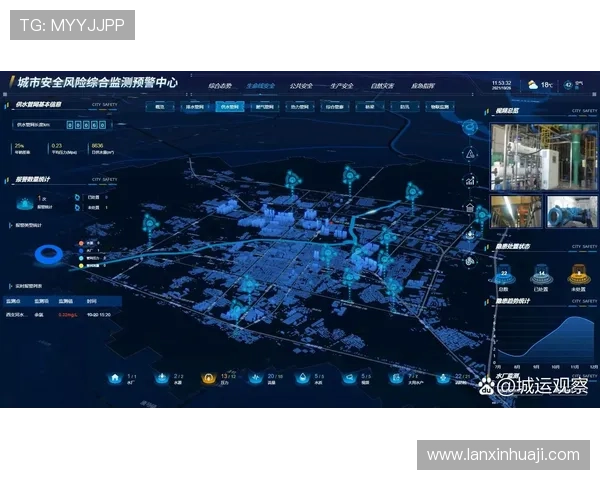
Task: Click the 报警数量统计 panel title
Action: click(33, 179)
